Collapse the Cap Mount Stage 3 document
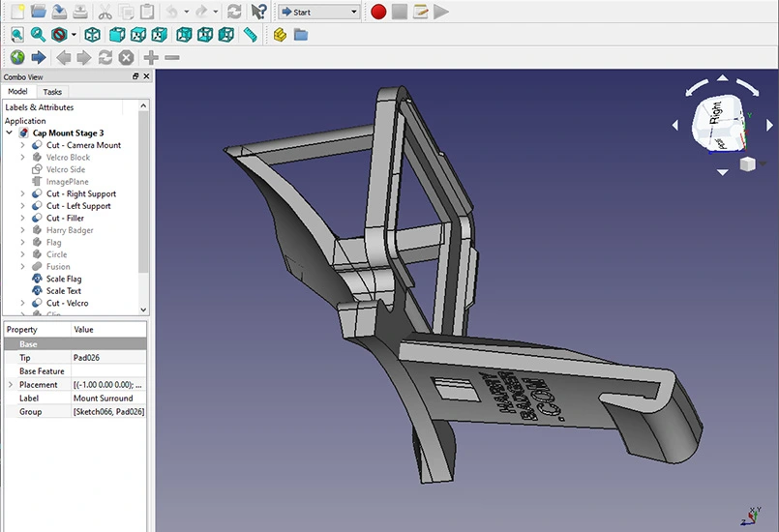779x532 pixels. tap(9, 133)
